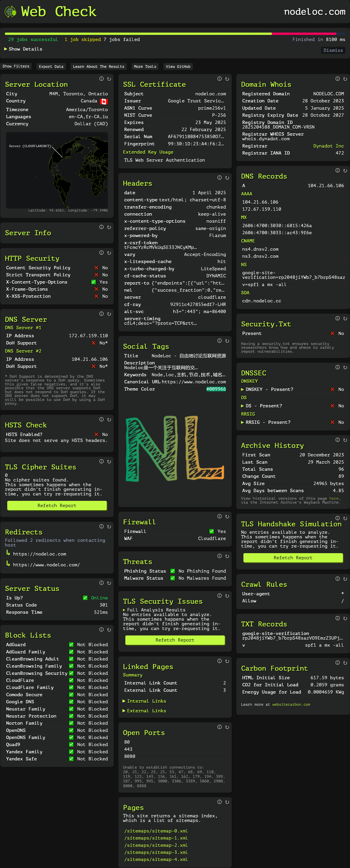
Task: Click the Web Check globe logo
Action: [10, 12]
